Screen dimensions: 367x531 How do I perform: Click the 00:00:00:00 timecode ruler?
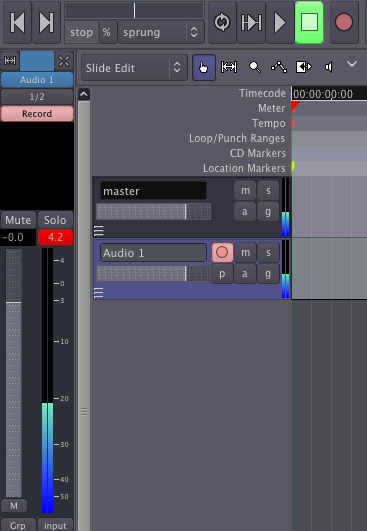[329, 93]
